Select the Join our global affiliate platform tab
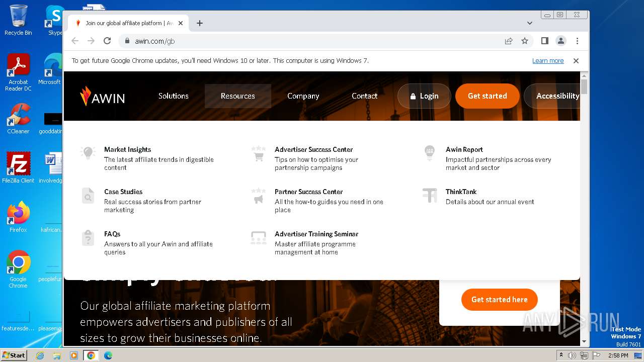 (x=128, y=23)
